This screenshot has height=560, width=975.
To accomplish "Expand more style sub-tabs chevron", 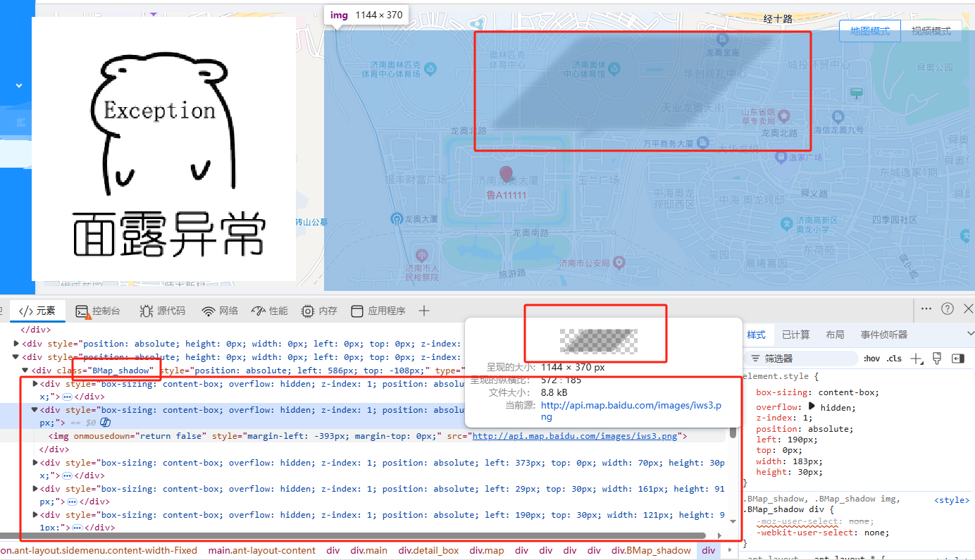I will pyautogui.click(x=970, y=334).
